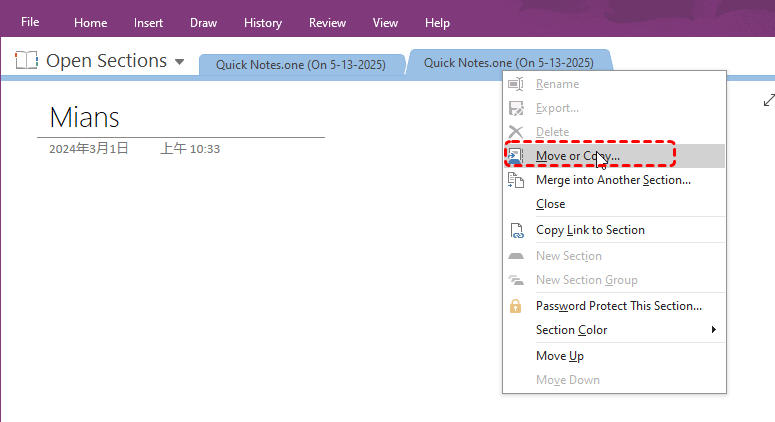Choose Move Up from the context menu
The height and width of the screenshot is (422, 775).
coord(614,356)
